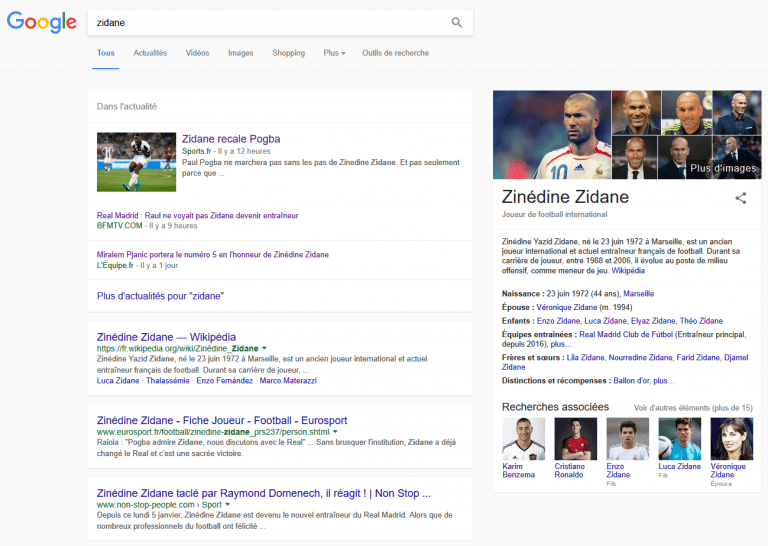
Task: Switch to the Actualités tab
Action: pos(150,53)
